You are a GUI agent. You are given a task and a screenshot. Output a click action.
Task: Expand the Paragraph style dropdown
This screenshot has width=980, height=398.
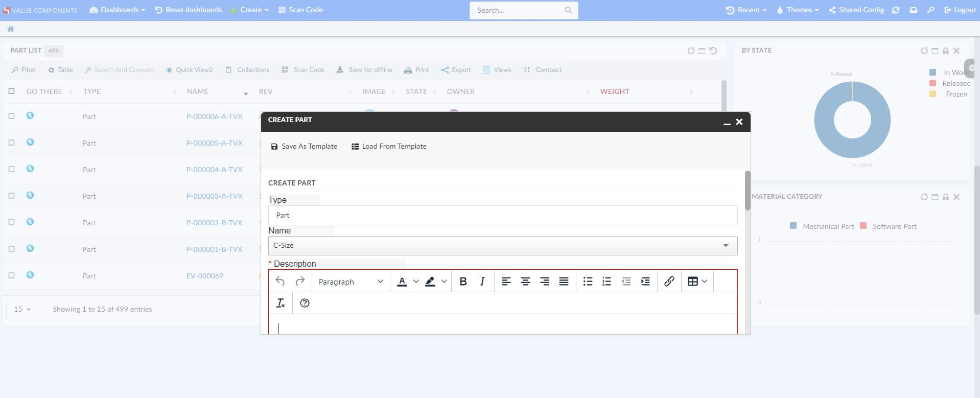[x=351, y=282]
